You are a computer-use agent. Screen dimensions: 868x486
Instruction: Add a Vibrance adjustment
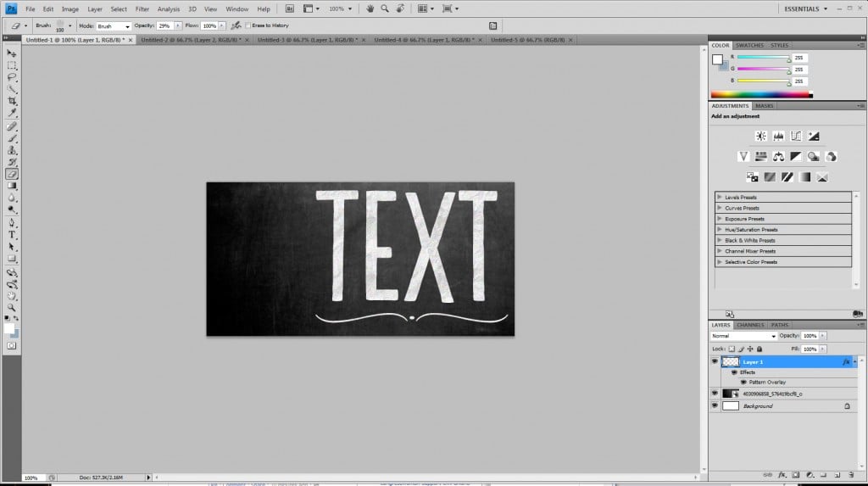point(743,157)
